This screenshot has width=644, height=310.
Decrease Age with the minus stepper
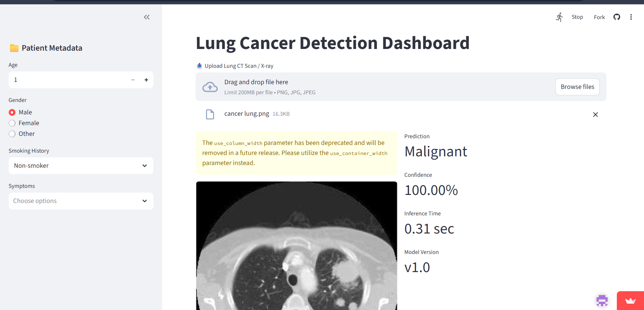pos(133,80)
